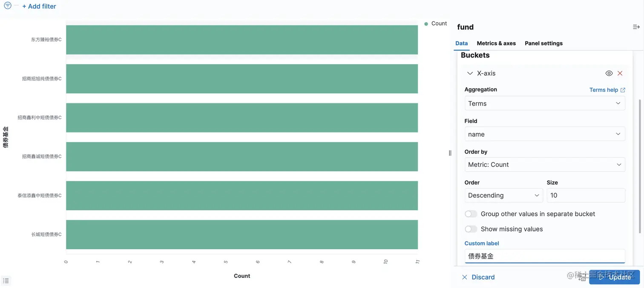
Task: Click the 东方臻裕债券C axis label
Action: pyautogui.click(x=46, y=40)
